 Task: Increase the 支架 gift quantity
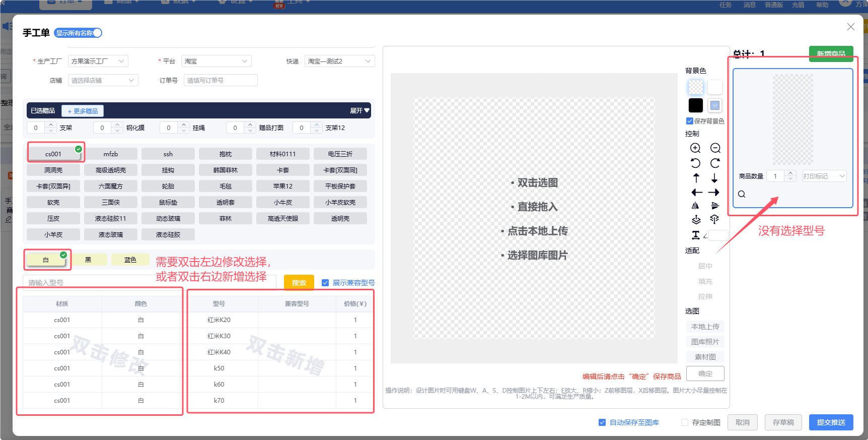(x=51, y=124)
